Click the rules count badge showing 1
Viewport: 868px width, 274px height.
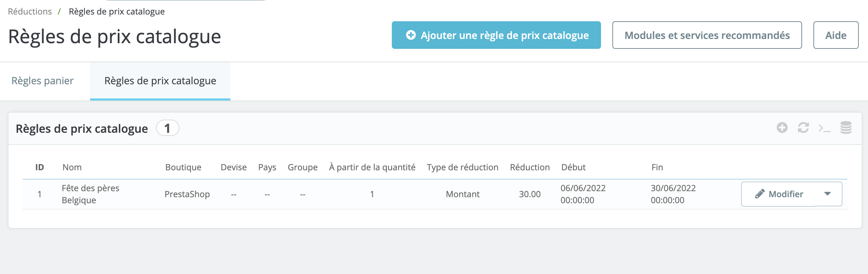coord(167,128)
